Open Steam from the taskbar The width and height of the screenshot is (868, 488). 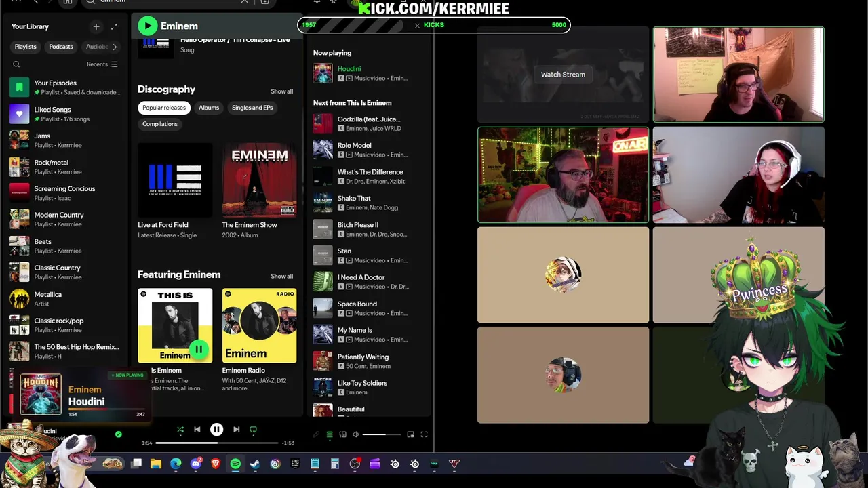pyautogui.click(x=255, y=464)
